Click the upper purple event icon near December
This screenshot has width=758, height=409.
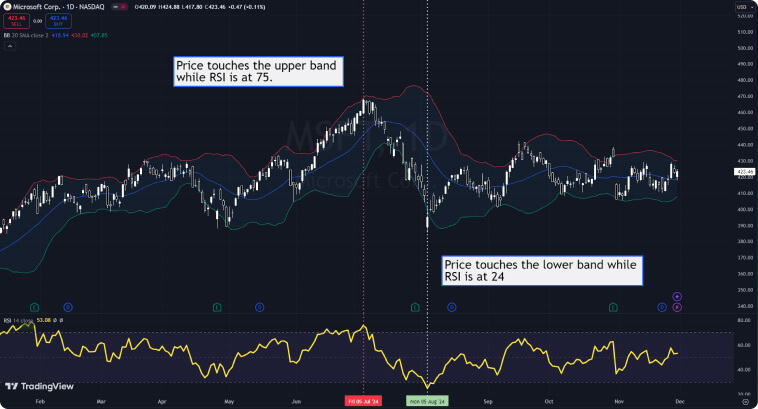[x=677, y=296]
